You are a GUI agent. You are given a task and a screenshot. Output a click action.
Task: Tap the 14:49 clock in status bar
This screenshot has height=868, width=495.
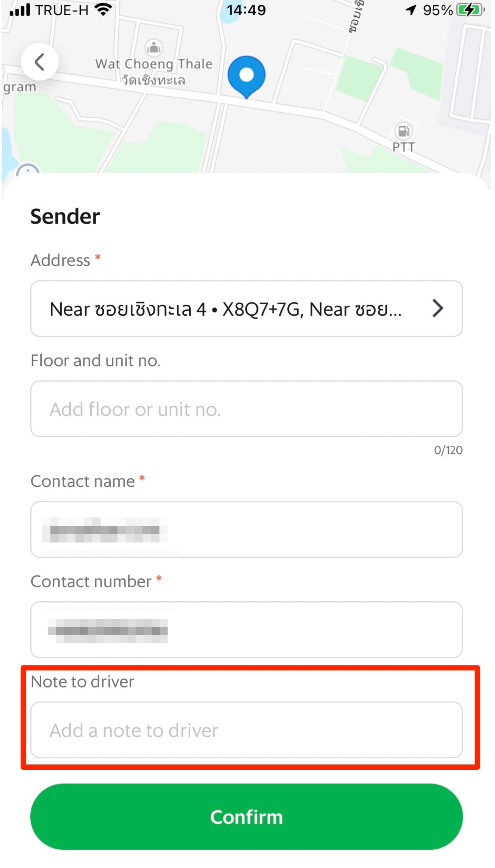point(246,10)
